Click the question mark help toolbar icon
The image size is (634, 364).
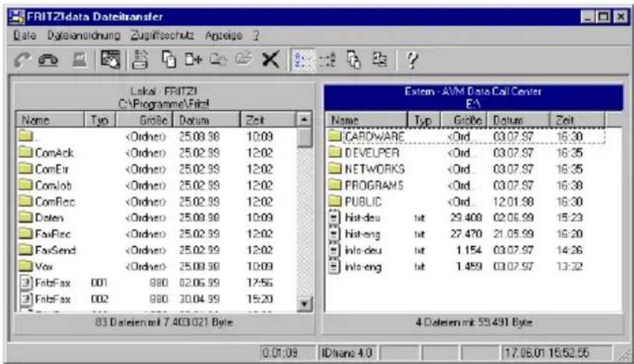[412, 60]
